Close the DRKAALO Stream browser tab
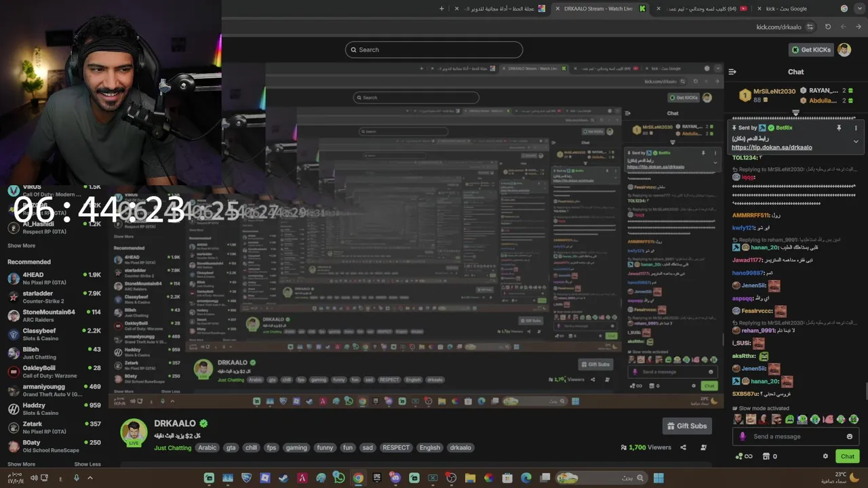This screenshot has height=488, width=868. pyautogui.click(x=557, y=9)
